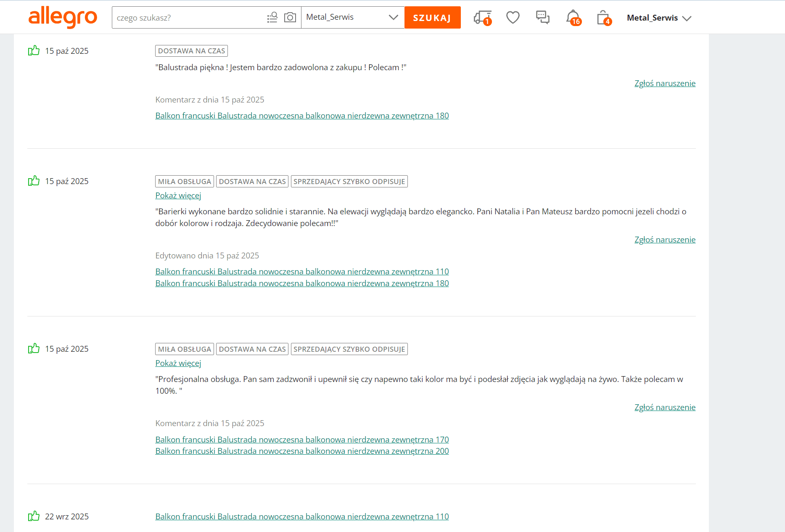Image resolution: width=785 pixels, height=532 pixels.
Task: Open delivery truck icon with badge
Action: [x=482, y=18]
